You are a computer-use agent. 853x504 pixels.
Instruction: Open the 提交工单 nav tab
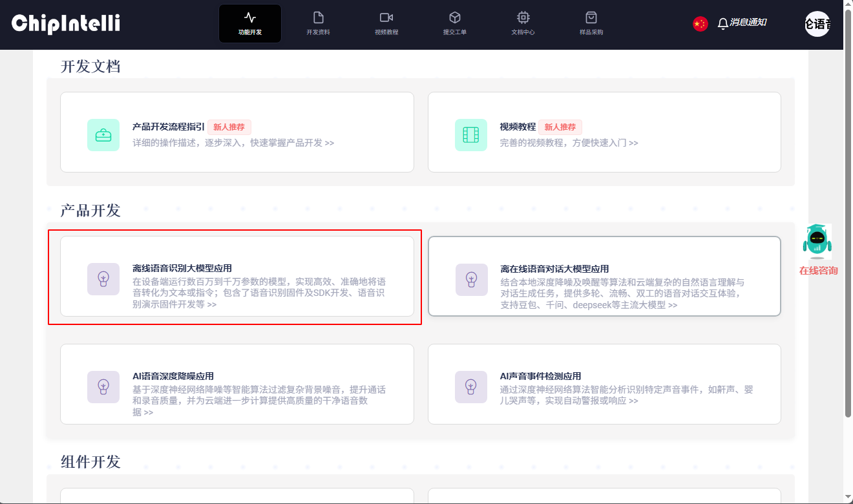click(x=455, y=24)
